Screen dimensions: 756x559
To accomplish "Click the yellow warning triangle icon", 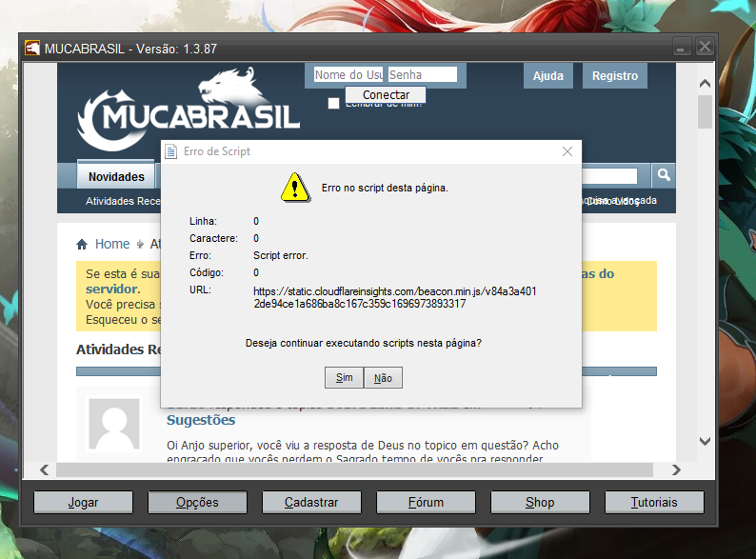I will pos(294,188).
